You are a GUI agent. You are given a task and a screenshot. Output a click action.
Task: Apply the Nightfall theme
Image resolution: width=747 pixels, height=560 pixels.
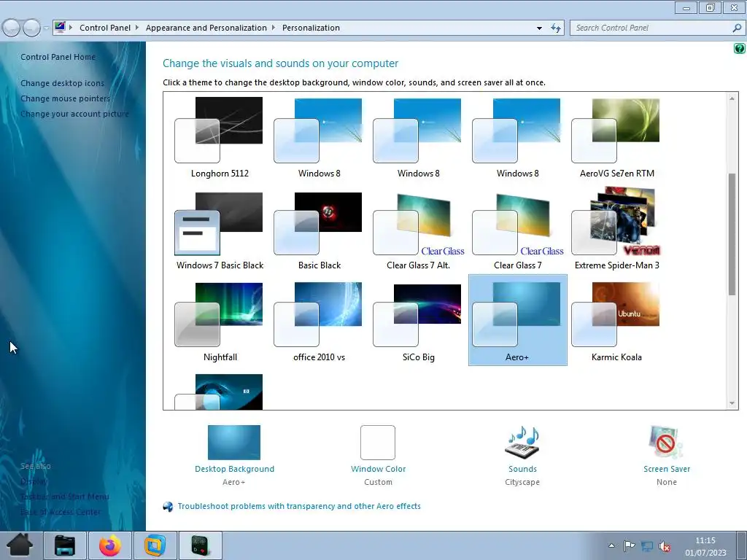coord(220,321)
